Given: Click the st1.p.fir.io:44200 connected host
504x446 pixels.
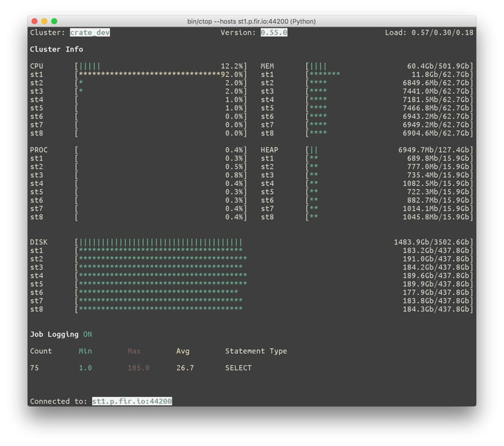Looking at the screenshot, I should click(132, 402).
